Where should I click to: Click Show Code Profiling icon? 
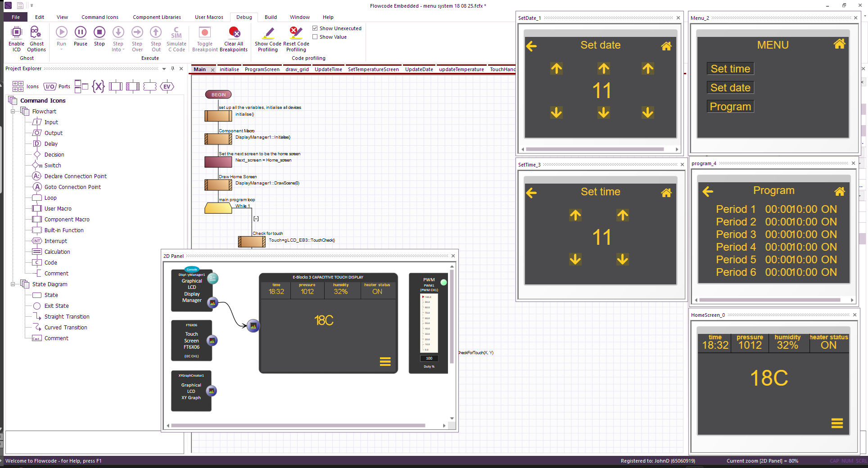click(x=268, y=32)
